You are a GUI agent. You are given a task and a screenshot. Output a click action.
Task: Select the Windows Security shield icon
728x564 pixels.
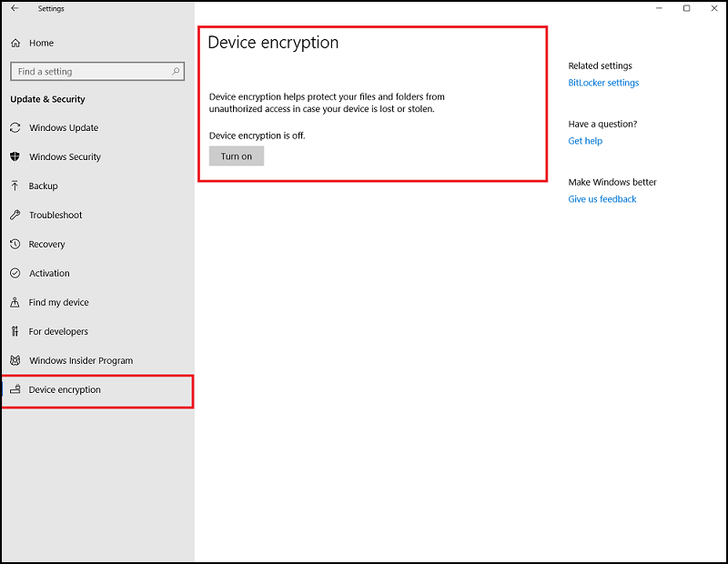[15, 156]
